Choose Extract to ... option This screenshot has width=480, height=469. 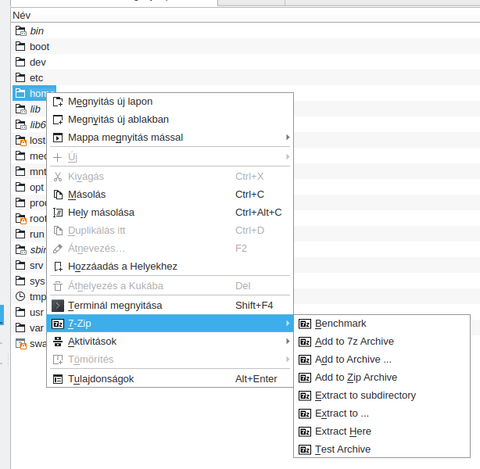click(382, 414)
